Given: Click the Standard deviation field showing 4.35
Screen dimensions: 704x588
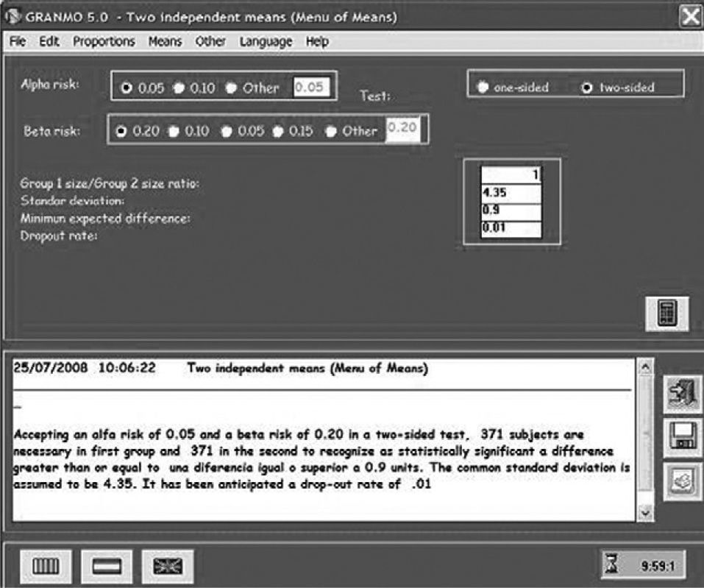Looking at the screenshot, I should click(x=510, y=193).
